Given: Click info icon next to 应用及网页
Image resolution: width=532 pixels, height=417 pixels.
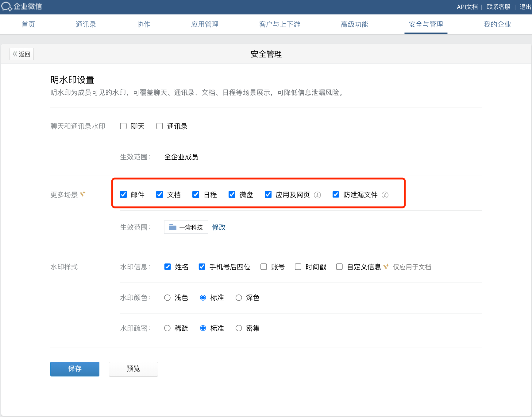Looking at the screenshot, I should click(318, 195).
